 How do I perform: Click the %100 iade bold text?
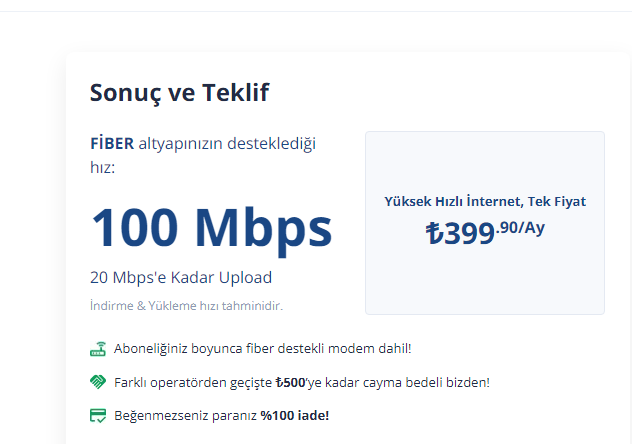click(x=295, y=415)
